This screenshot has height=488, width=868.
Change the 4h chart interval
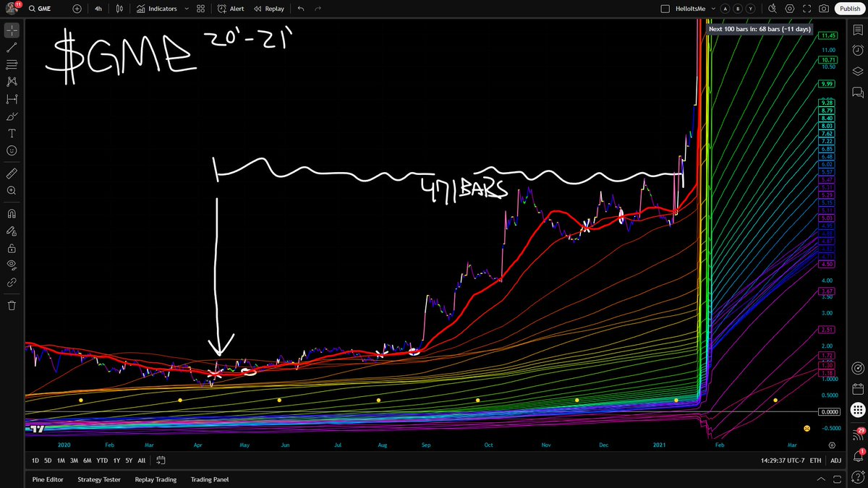click(98, 9)
